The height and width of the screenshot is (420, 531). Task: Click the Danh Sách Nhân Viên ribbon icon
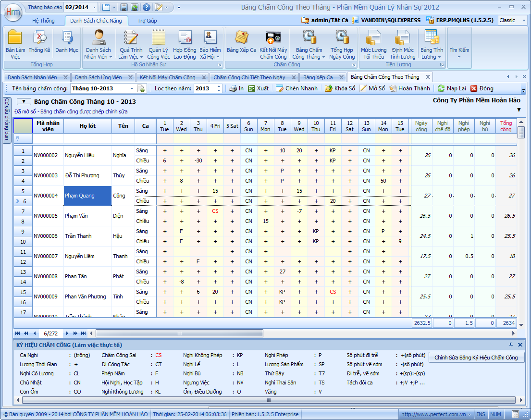tap(98, 44)
